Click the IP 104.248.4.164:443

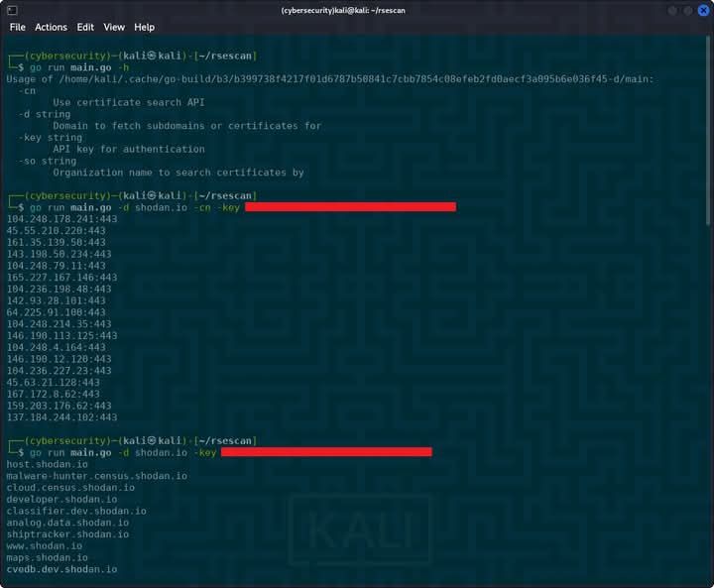[x=56, y=347]
